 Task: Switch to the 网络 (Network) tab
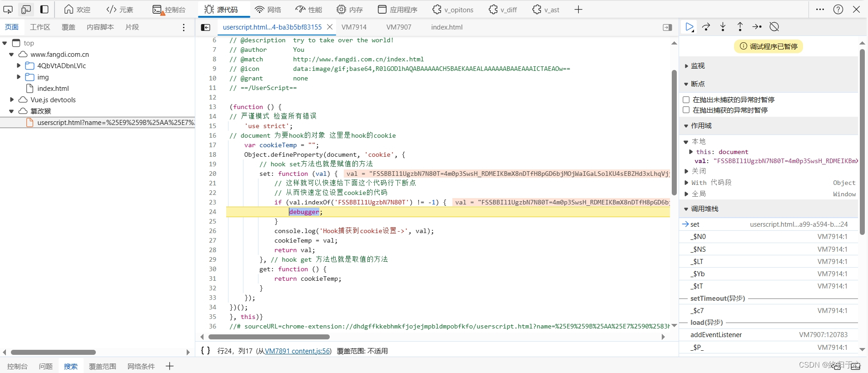(268, 9)
